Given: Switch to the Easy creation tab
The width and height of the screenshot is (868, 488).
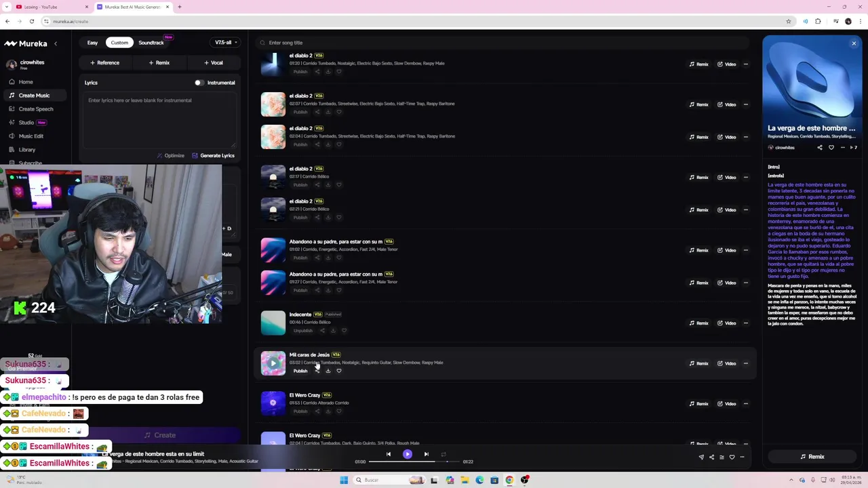Looking at the screenshot, I should 92,43.
